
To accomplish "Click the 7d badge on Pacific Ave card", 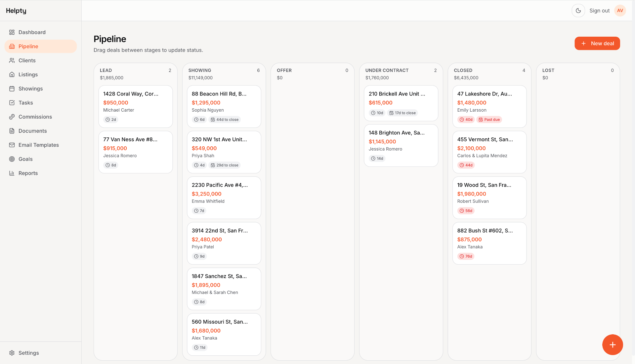I will point(199,211).
